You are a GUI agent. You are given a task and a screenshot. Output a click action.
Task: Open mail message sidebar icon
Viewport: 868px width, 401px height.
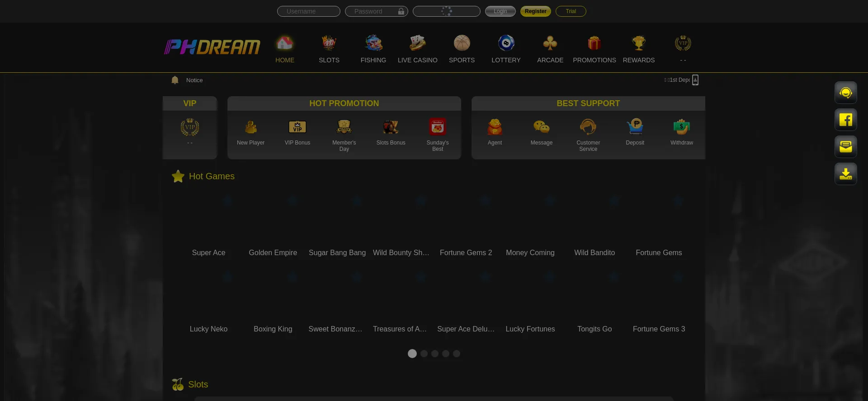[x=846, y=147]
